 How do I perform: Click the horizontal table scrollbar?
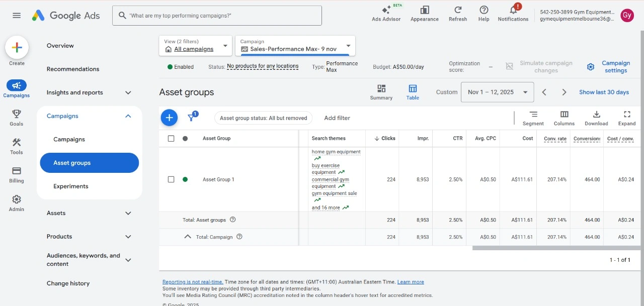pos(556,248)
